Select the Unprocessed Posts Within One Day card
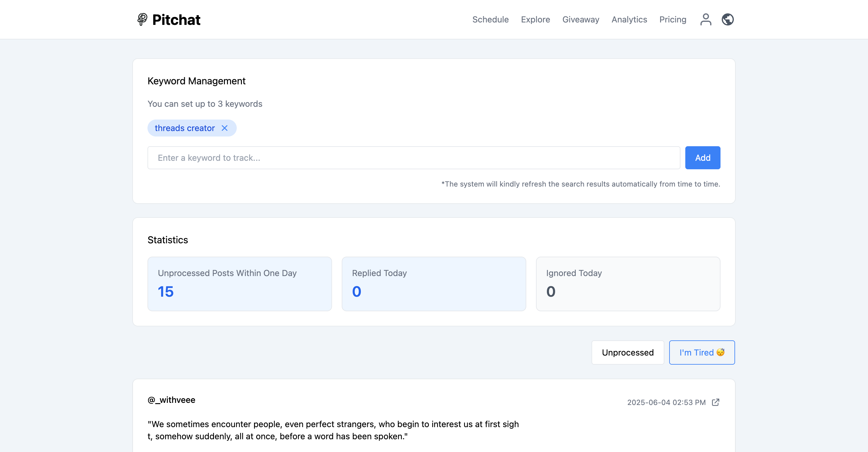Screen dimensions: 868x452 point(239,284)
